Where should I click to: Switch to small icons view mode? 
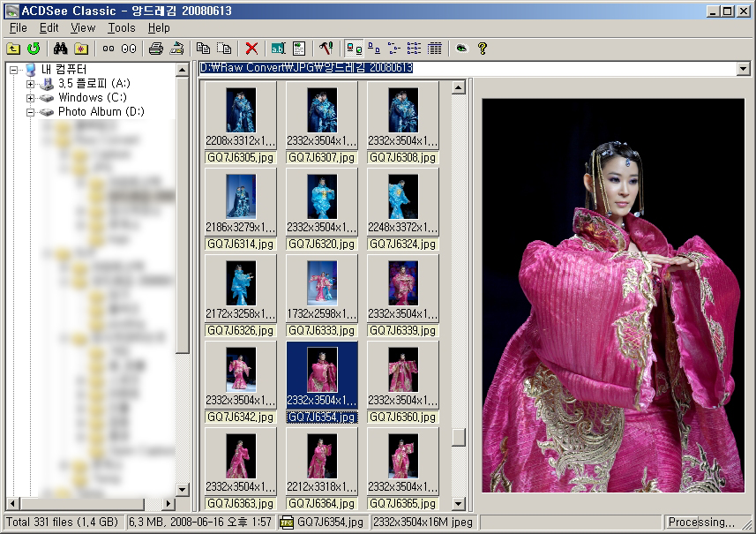pyautogui.click(x=394, y=49)
